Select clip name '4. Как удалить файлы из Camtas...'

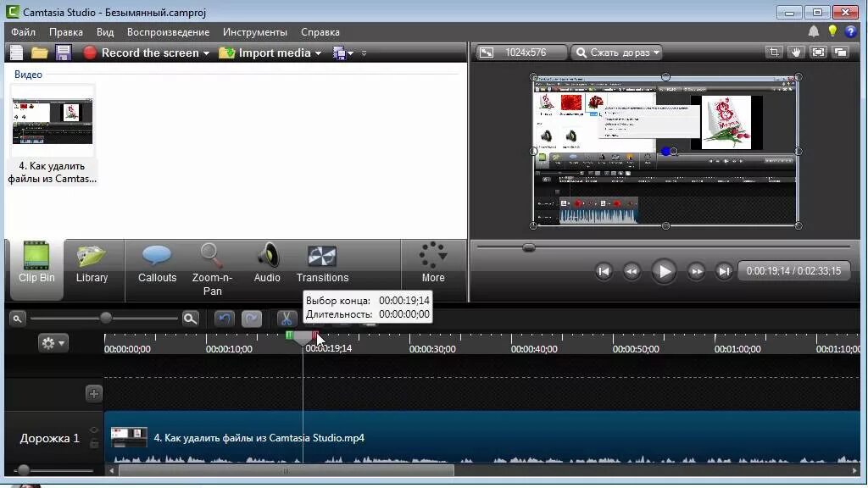(x=52, y=172)
